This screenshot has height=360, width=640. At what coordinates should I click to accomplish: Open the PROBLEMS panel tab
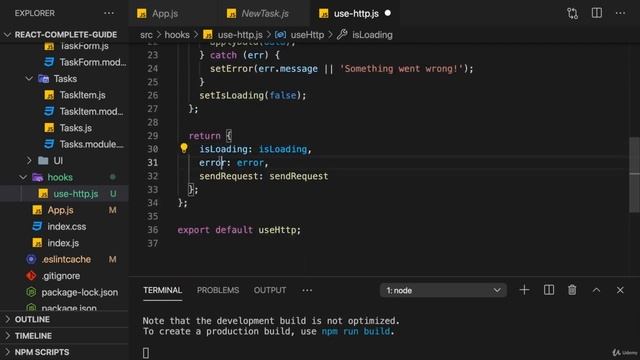click(x=218, y=290)
